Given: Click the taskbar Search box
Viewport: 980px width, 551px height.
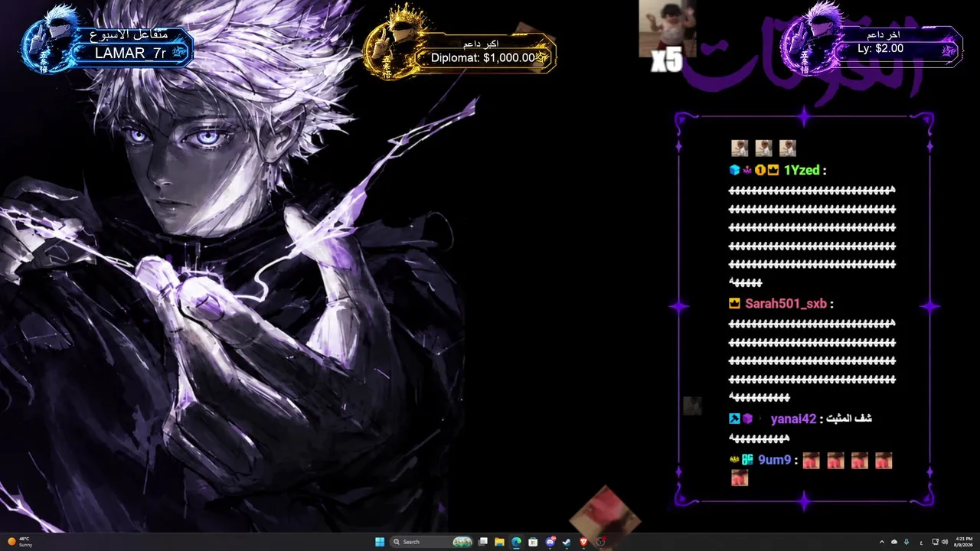Looking at the screenshot, I should 432,542.
